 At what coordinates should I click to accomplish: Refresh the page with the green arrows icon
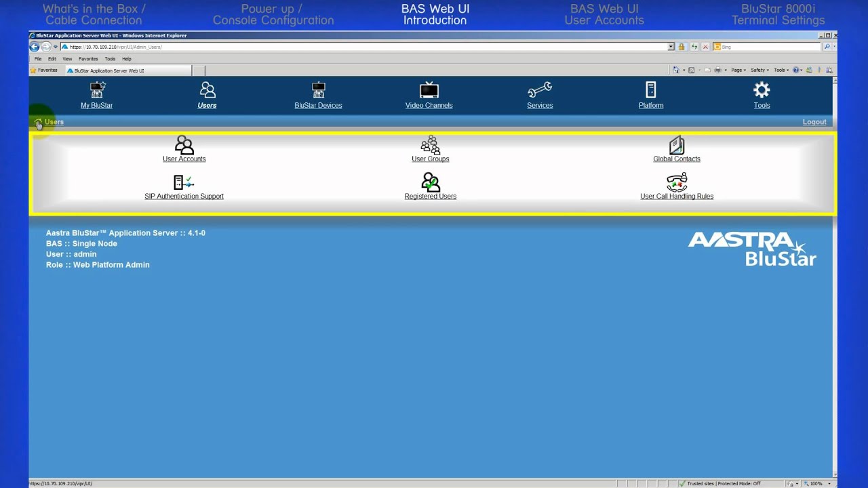(x=694, y=47)
